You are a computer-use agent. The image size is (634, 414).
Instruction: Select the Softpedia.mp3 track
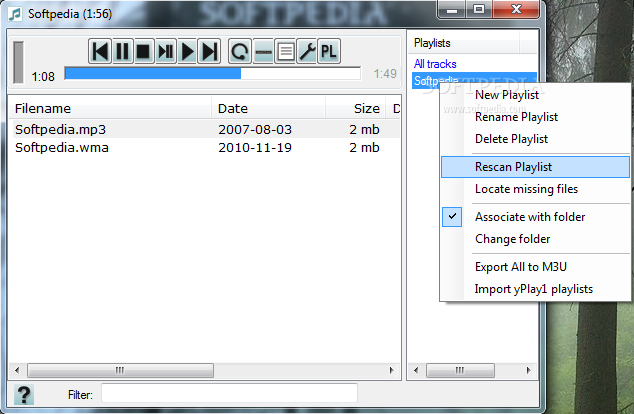point(60,129)
